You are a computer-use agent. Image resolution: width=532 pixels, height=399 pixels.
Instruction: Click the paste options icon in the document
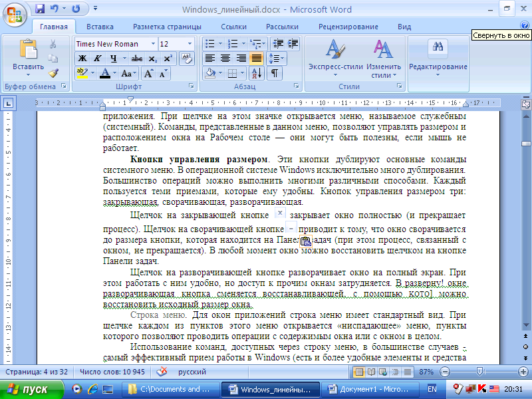[x=306, y=241]
